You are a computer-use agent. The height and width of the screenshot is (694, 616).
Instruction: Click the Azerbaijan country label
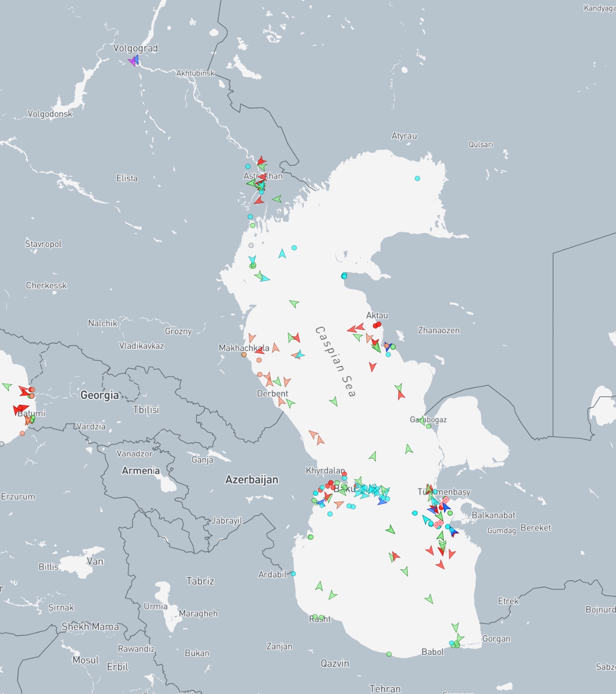[x=252, y=480]
